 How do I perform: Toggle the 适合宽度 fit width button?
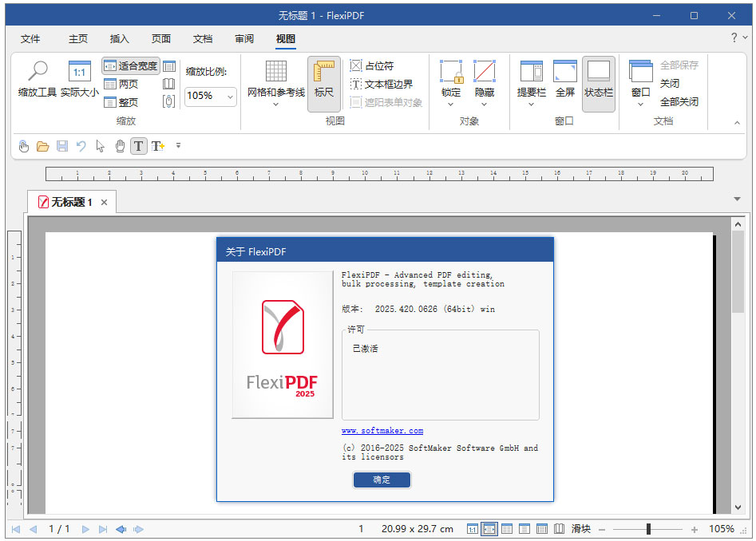[x=131, y=66]
